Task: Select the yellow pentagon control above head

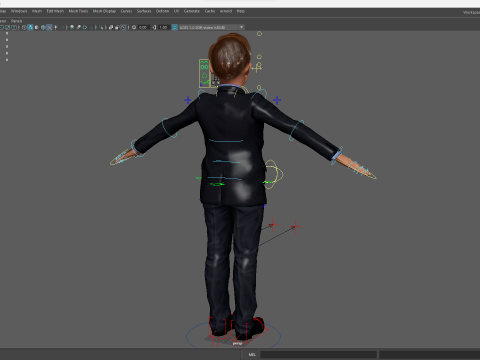Action: coord(259,34)
